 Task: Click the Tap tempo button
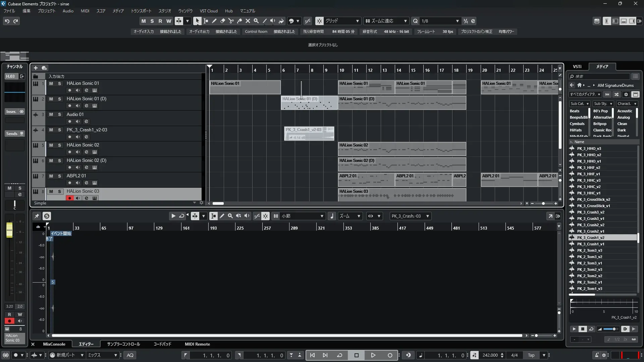click(x=531, y=355)
